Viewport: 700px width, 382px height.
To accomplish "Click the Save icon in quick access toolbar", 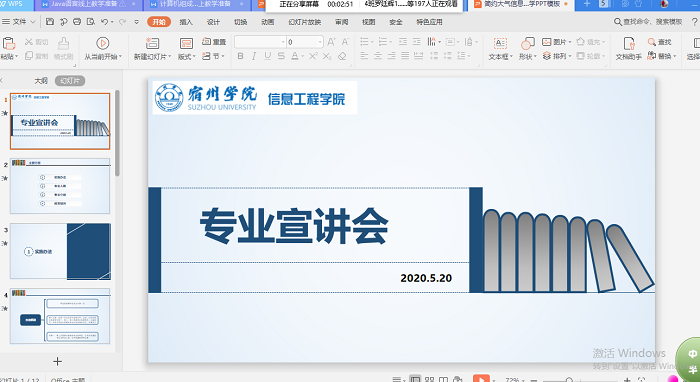I will pyautogui.click(x=50, y=22).
